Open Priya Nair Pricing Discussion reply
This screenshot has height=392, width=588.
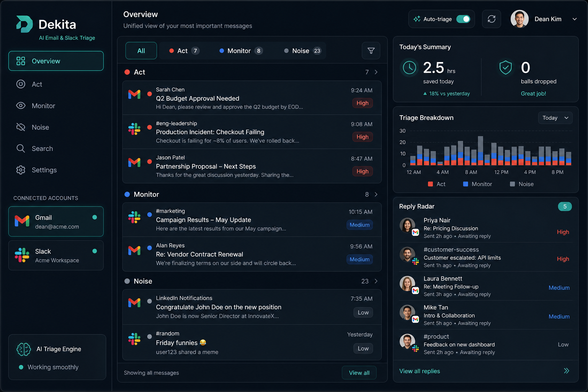click(x=485, y=228)
